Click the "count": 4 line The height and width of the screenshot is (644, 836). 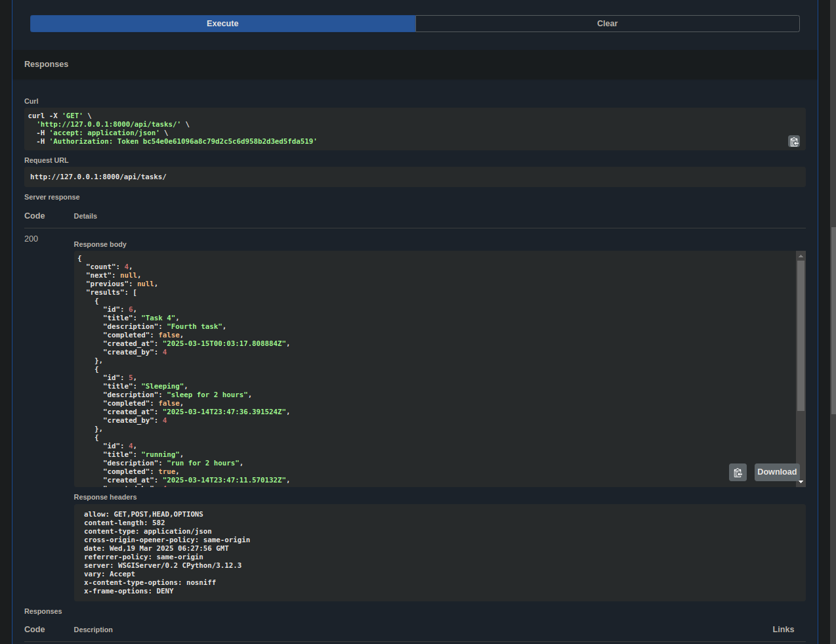(x=109, y=267)
